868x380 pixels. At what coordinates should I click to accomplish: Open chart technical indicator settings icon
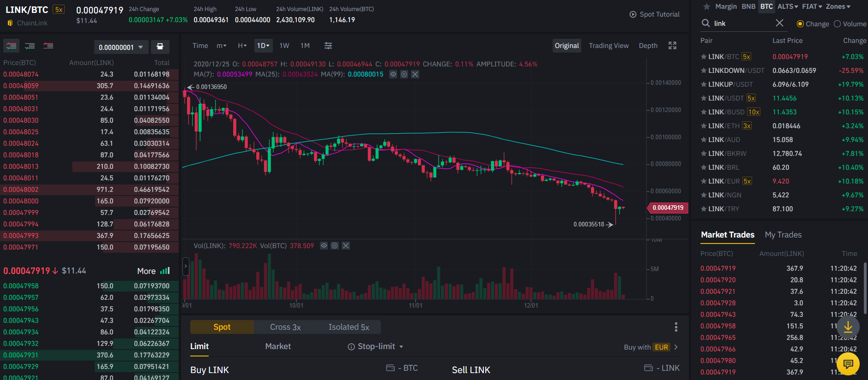coord(328,46)
